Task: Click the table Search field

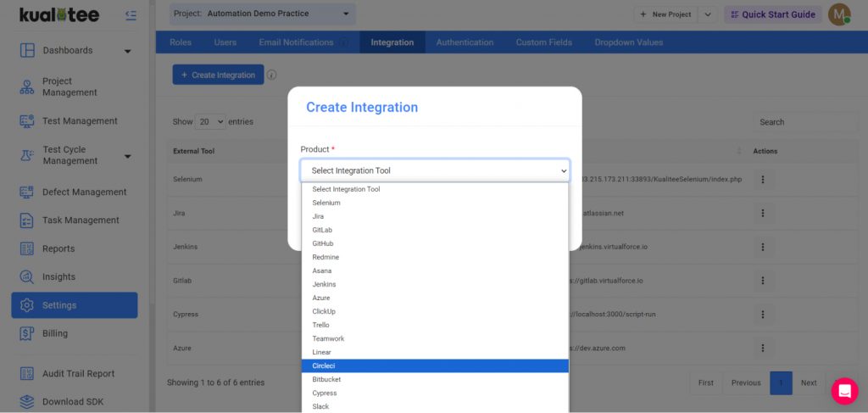Action: coord(804,122)
